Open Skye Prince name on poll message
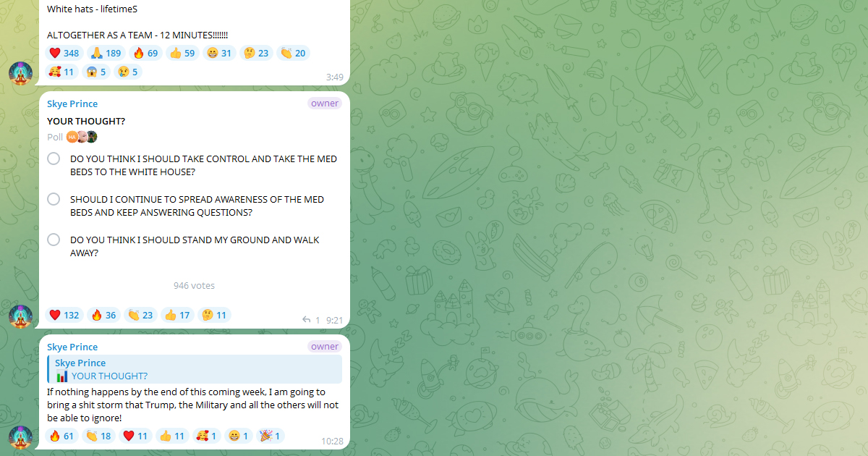This screenshot has height=456, width=868. click(72, 104)
